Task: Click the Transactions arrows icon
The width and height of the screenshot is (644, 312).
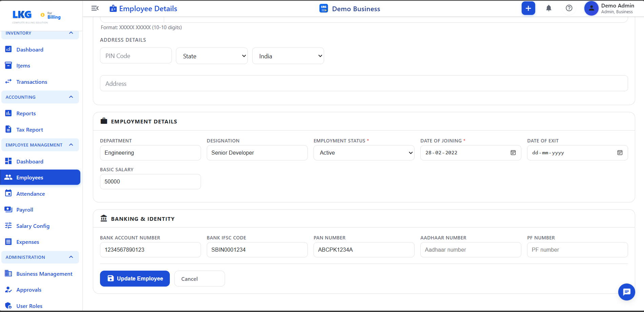Action: [x=8, y=81]
